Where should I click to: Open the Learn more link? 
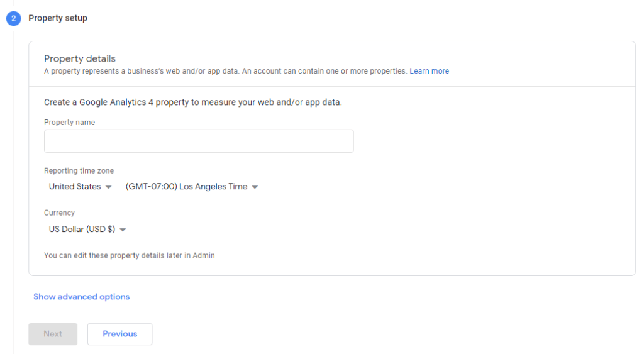pyautogui.click(x=429, y=71)
